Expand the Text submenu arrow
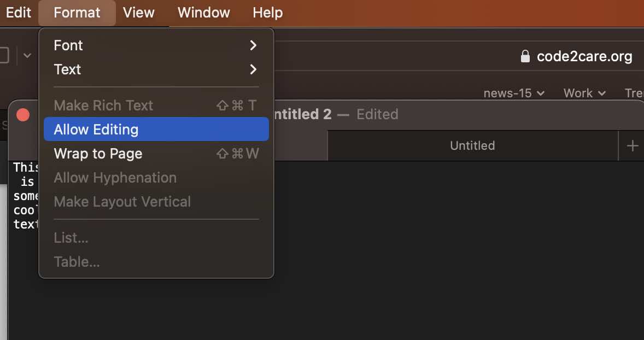The height and width of the screenshot is (340, 644). coord(253,69)
